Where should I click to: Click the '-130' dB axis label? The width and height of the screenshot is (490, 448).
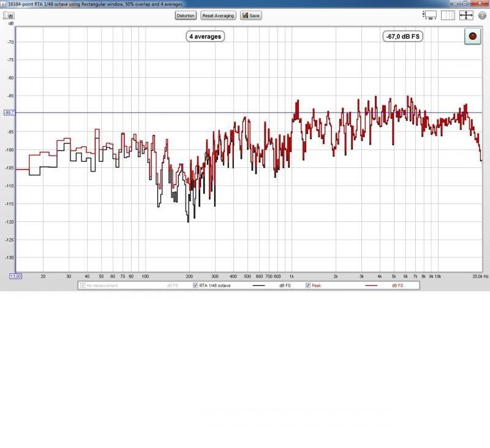[9, 257]
